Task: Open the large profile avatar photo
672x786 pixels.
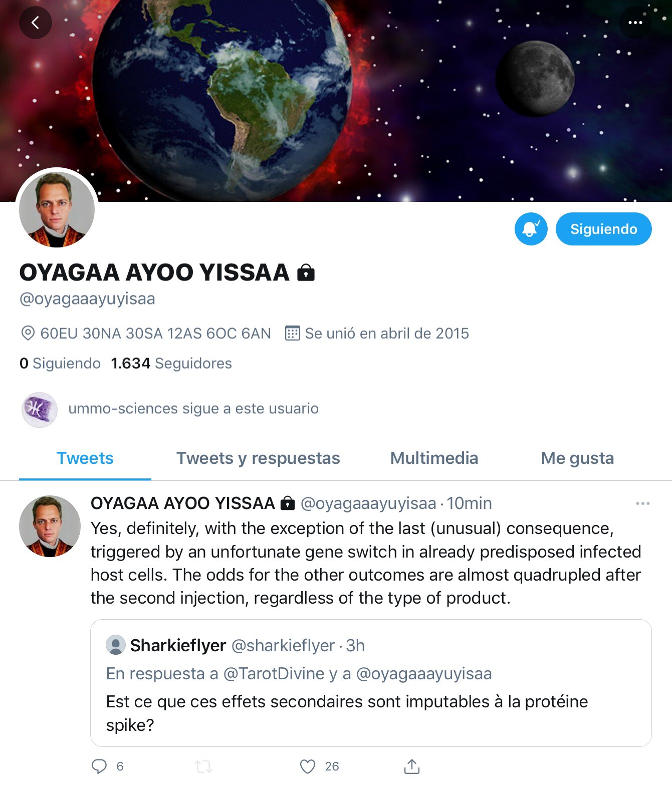Action: [x=57, y=209]
